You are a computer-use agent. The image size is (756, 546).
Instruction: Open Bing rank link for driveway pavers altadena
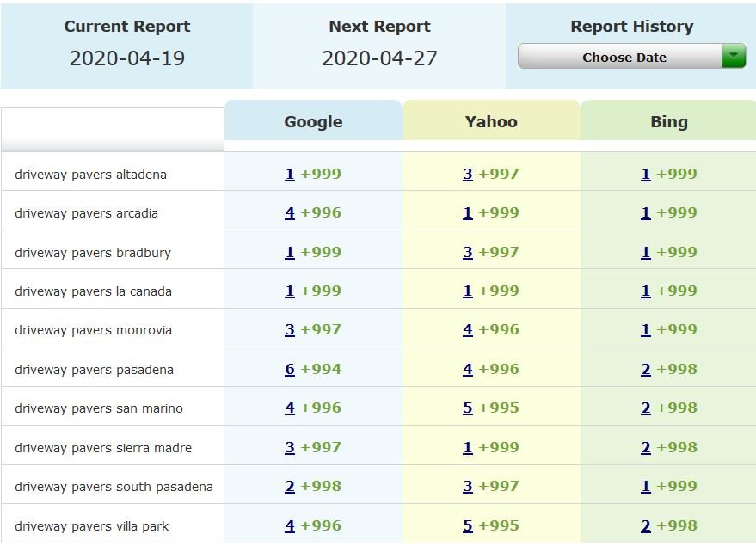[x=646, y=174]
